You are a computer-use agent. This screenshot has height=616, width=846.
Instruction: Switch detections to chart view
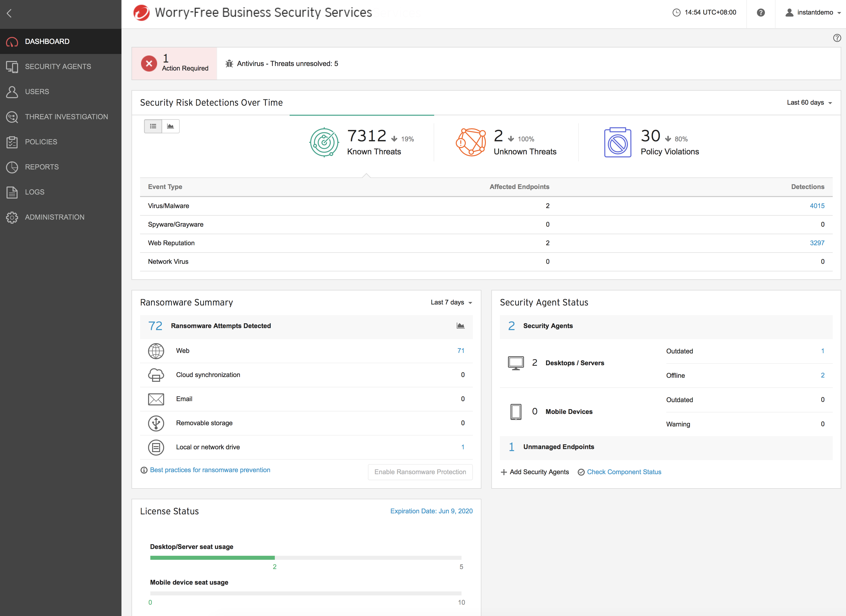click(x=170, y=126)
